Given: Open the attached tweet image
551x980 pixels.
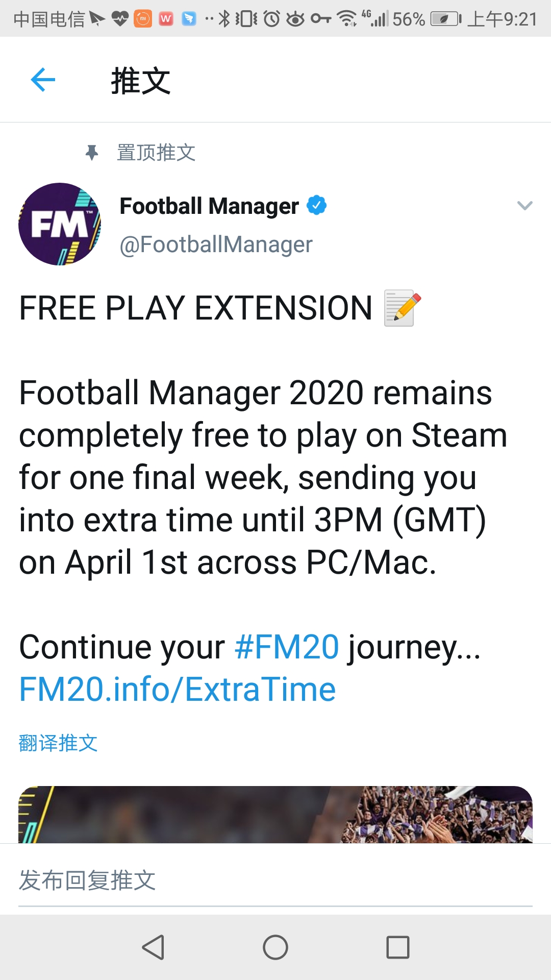Looking at the screenshot, I should pos(275,812).
